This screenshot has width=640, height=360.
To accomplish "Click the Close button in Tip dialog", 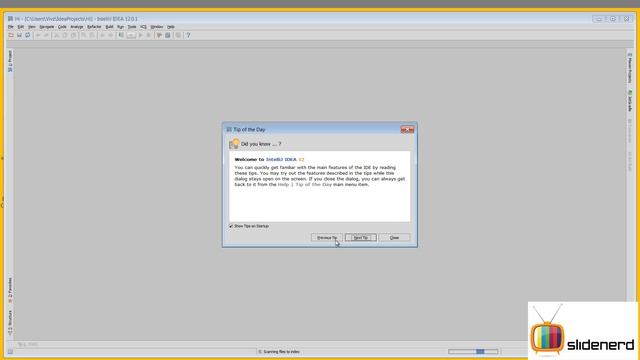I will [394, 238].
